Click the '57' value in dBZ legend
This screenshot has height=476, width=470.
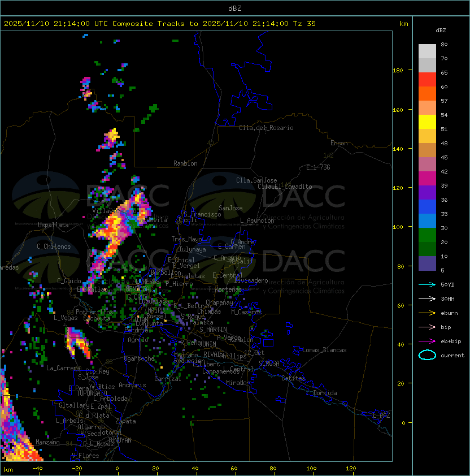click(444, 101)
